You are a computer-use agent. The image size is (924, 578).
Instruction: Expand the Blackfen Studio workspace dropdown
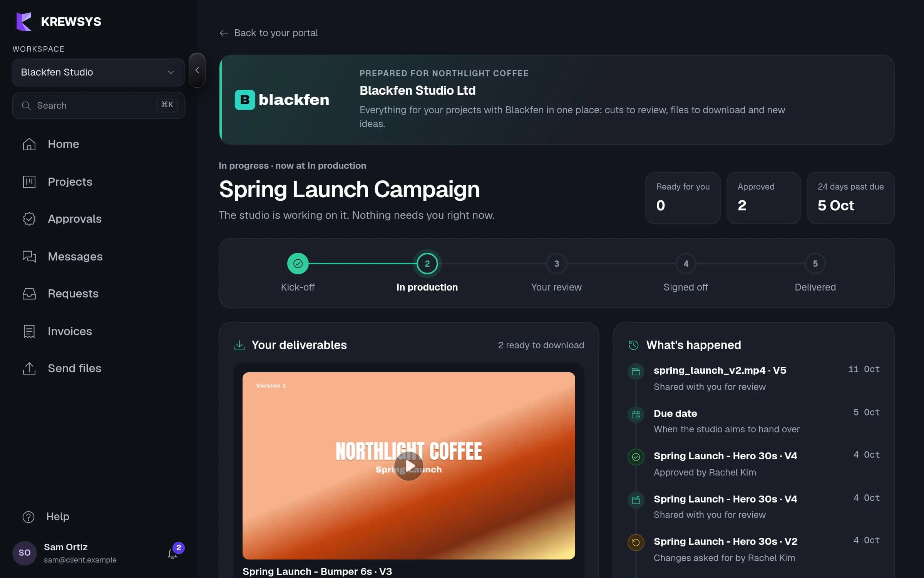[98, 72]
